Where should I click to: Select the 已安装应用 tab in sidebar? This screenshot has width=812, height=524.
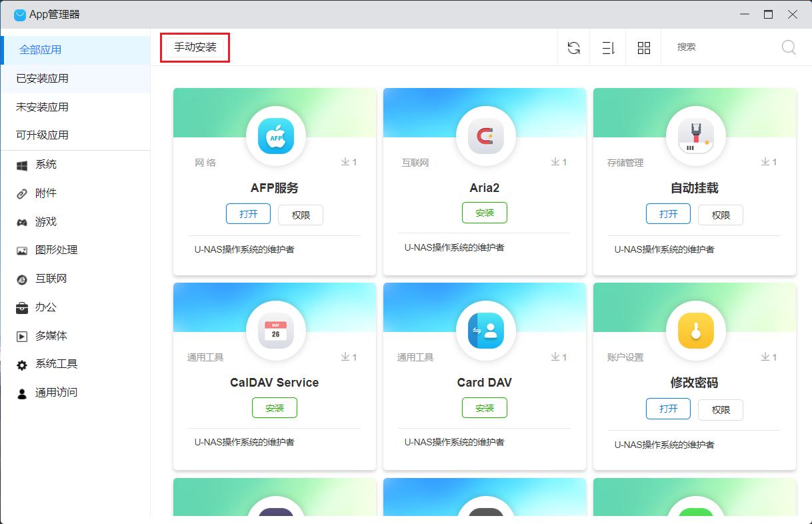coord(43,79)
